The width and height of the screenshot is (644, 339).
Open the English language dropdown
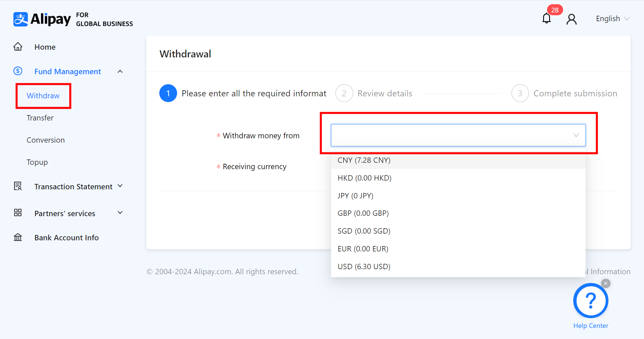pyautogui.click(x=612, y=19)
